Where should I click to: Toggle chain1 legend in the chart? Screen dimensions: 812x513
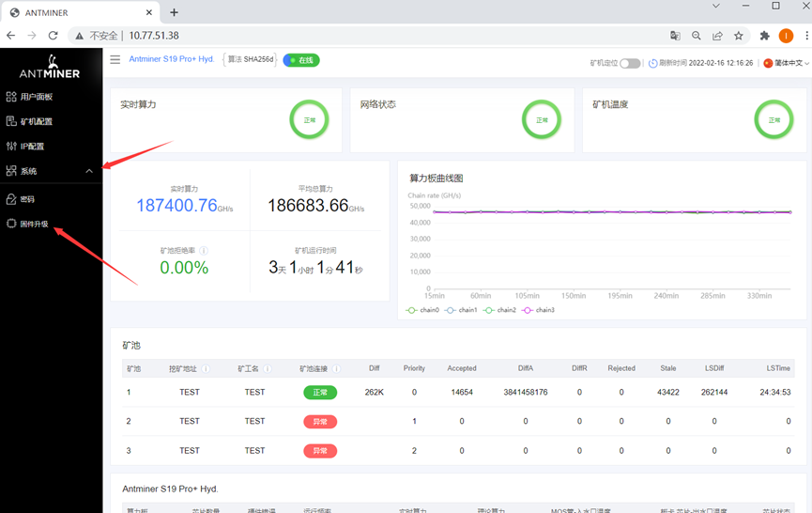pyautogui.click(x=461, y=310)
